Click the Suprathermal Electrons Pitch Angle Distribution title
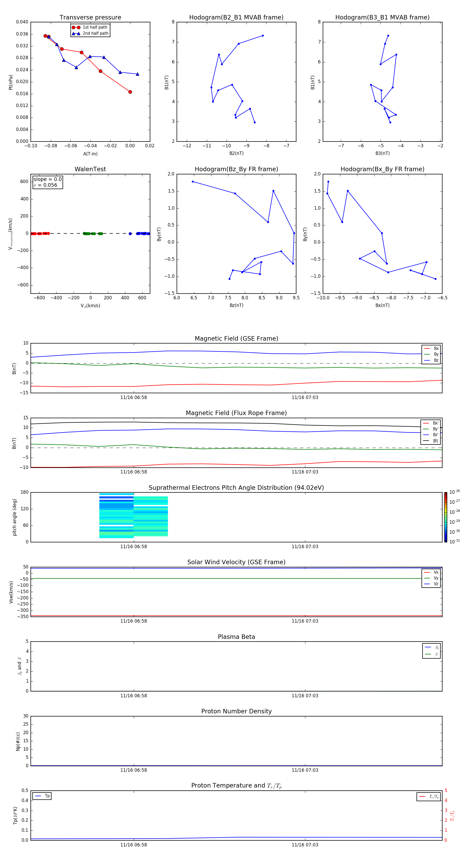473x868 pixels. pos(236,488)
